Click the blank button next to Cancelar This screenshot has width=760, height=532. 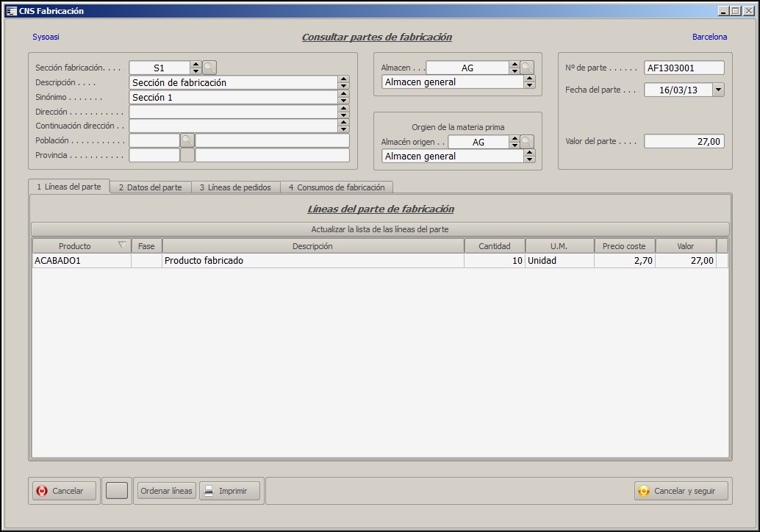pos(116,491)
